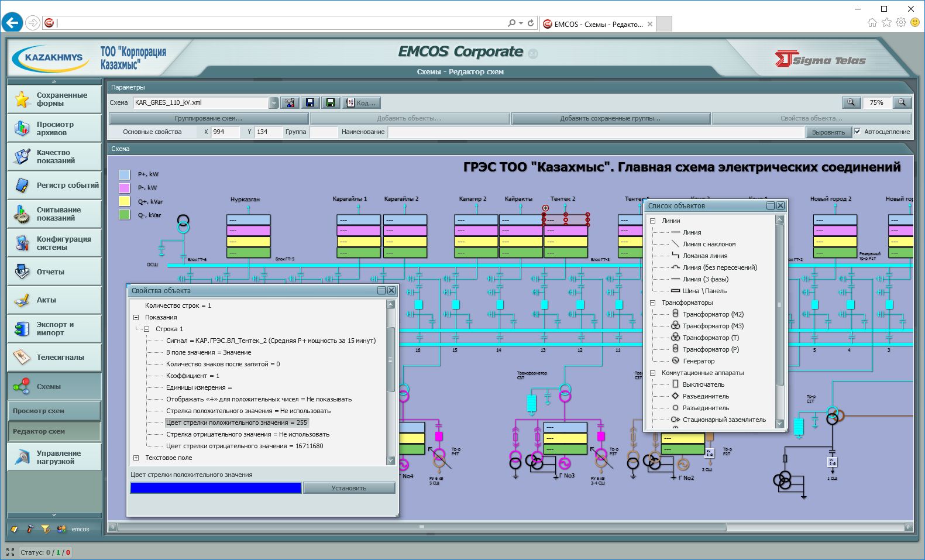
Task: Click the hammer tools icon in sidebar footer
Action: (x=30, y=529)
